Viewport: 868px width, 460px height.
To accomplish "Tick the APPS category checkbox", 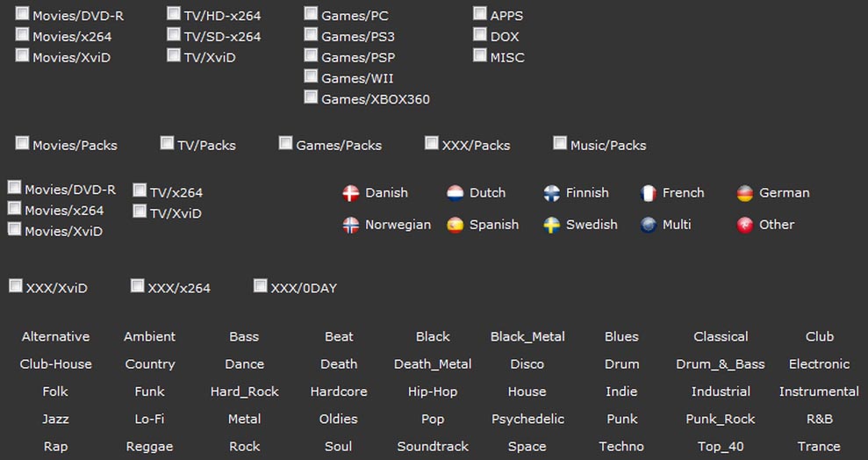I will click(x=480, y=13).
